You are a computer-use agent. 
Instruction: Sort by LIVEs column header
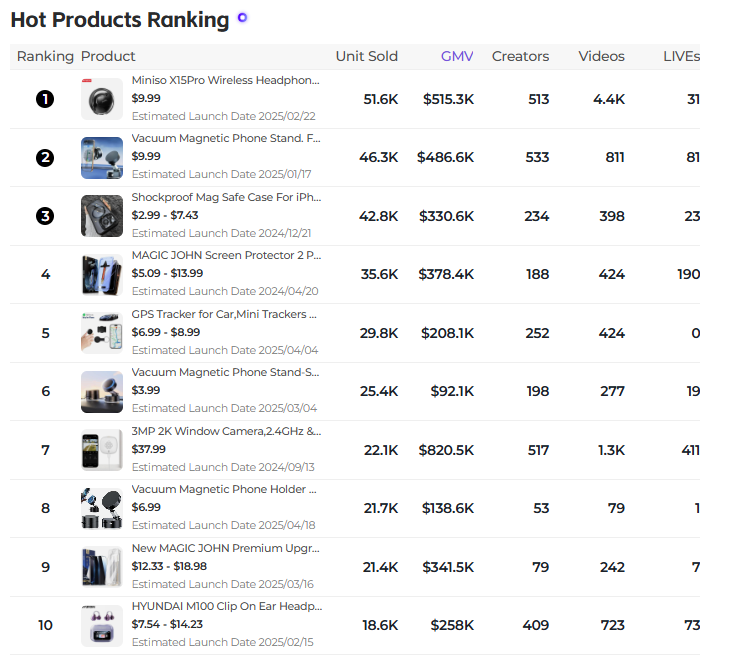(682, 56)
